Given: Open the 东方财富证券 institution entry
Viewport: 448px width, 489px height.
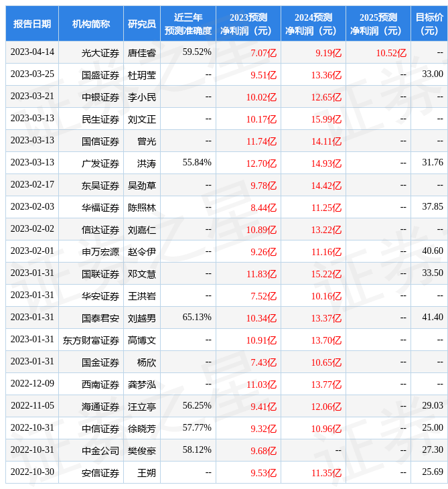Looking at the screenshot, I should click(x=91, y=340).
